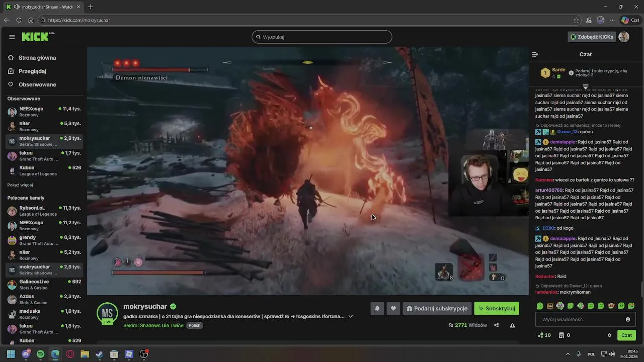Screen dimensions: 644x362
Task: Click the chat scrollbar thumb
Action: tap(641, 290)
